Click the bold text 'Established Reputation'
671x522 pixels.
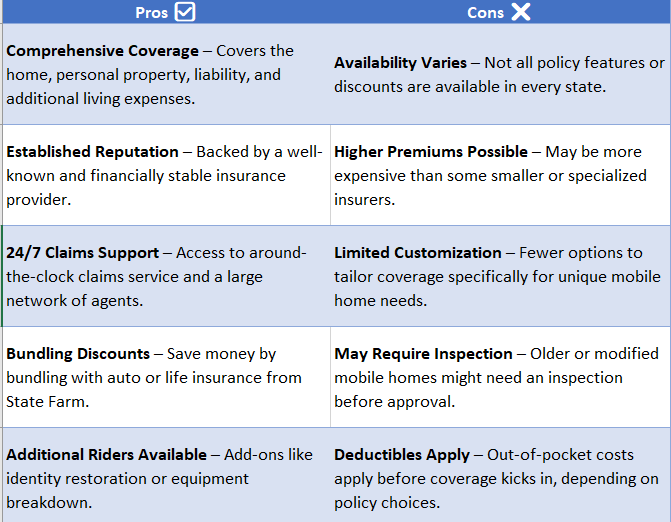(x=92, y=152)
